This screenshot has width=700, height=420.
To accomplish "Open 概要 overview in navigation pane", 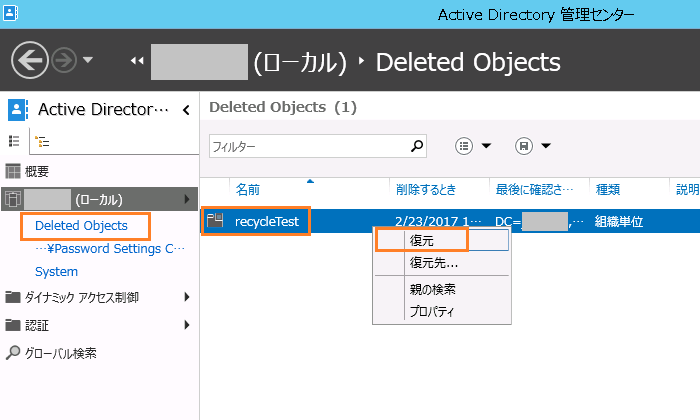I will tap(37, 171).
